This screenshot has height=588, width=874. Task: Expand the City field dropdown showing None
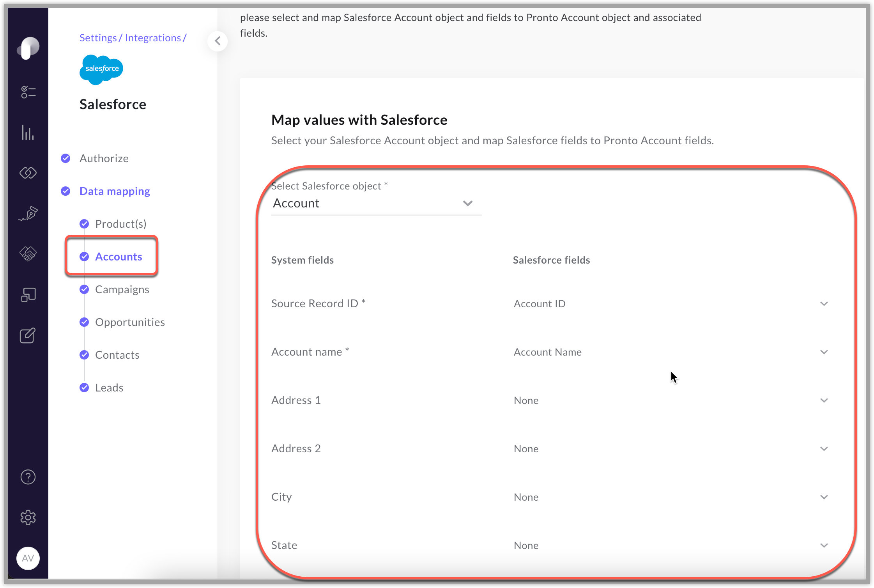[x=824, y=497]
